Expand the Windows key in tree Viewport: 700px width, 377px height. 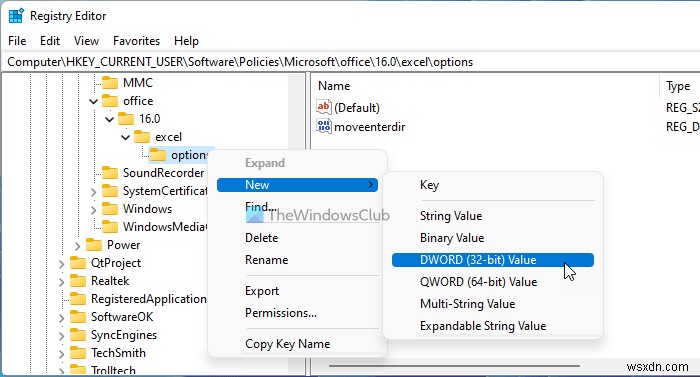tap(93, 210)
